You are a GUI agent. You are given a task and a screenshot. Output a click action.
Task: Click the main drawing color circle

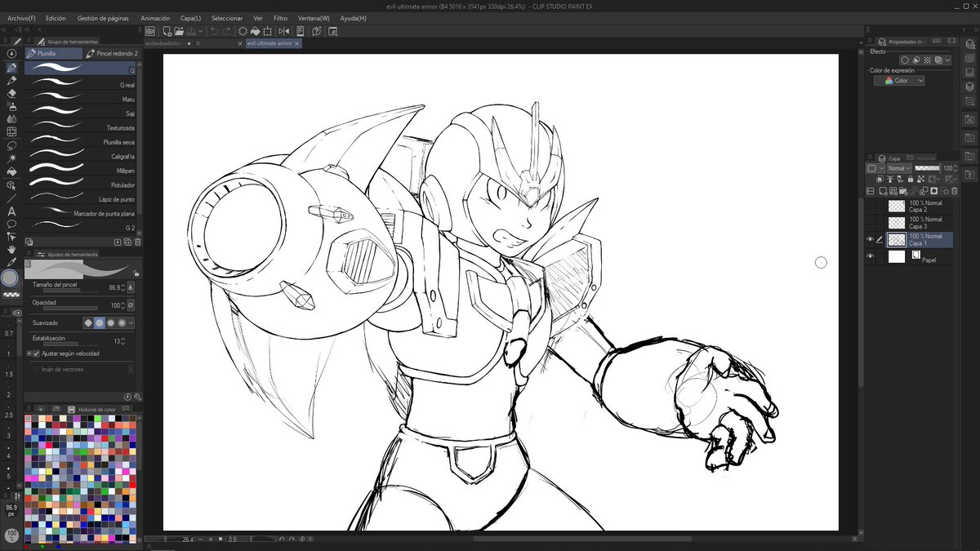tap(10, 278)
